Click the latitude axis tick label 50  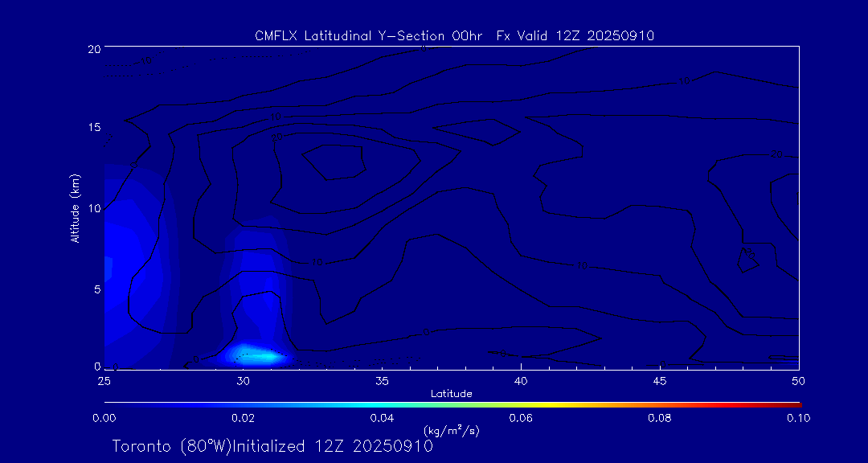(x=799, y=381)
